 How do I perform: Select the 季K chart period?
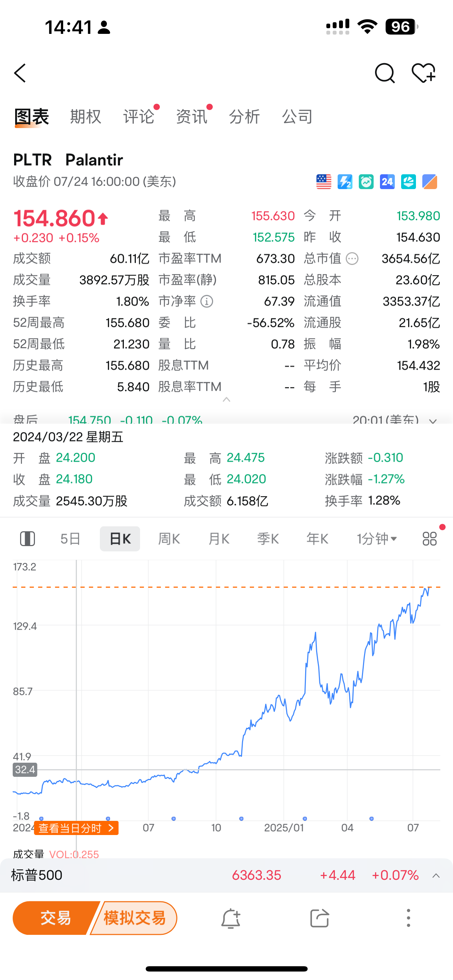tap(268, 539)
